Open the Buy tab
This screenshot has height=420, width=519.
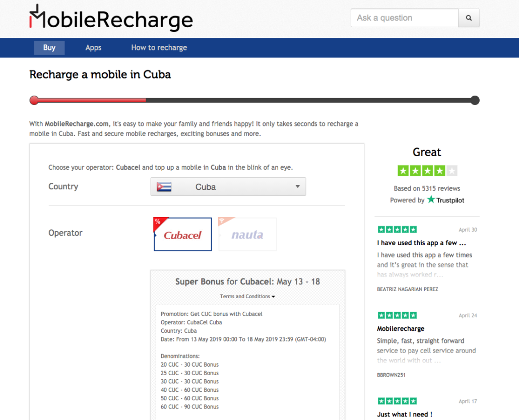tap(49, 48)
